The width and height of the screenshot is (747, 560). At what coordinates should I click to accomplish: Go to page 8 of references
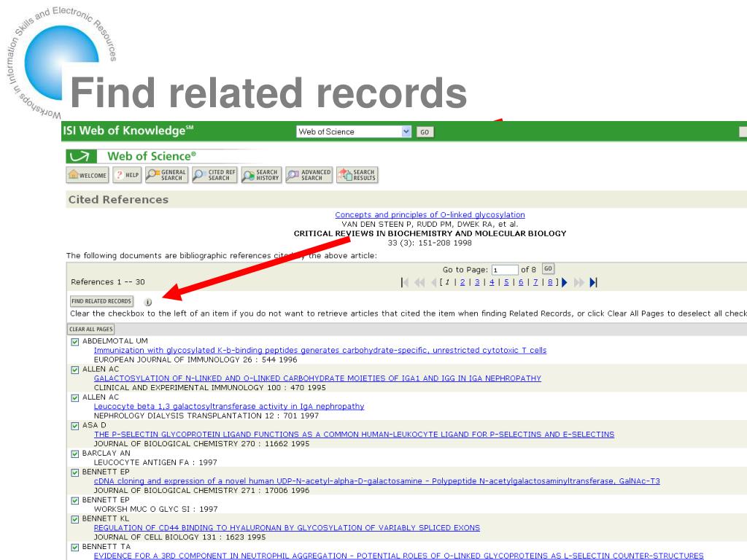point(550,282)
